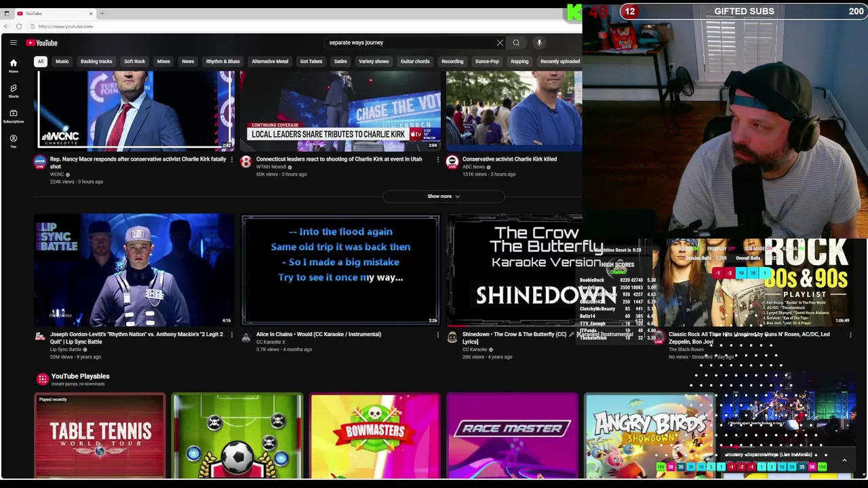Select the Satire chip
Screen dimensions: 868x488
tap(340, 62)
